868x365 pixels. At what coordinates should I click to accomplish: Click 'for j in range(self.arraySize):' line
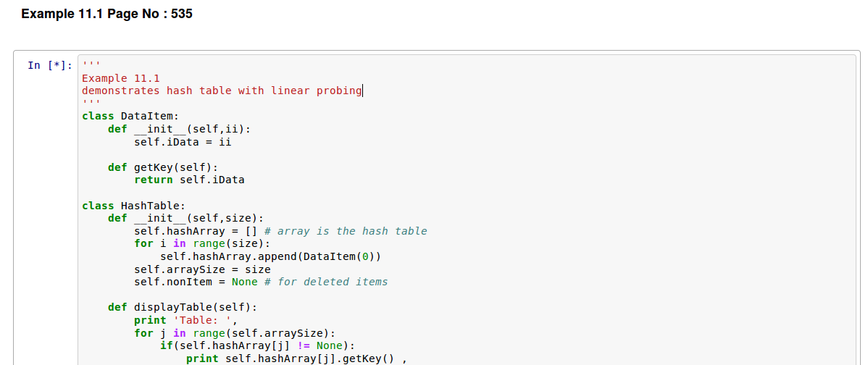click(x=235, y=332)
